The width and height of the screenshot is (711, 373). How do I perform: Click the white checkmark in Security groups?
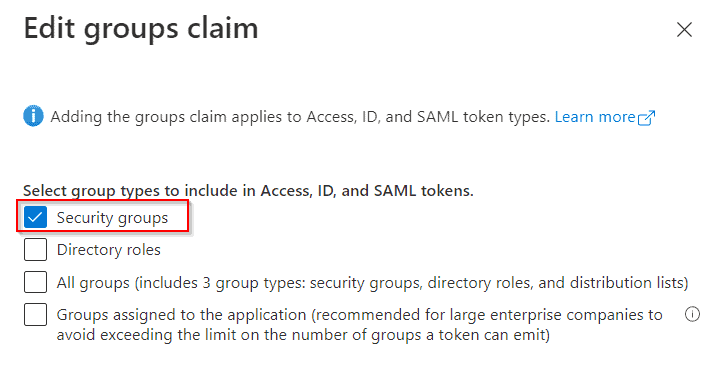(x=35, y=217)
